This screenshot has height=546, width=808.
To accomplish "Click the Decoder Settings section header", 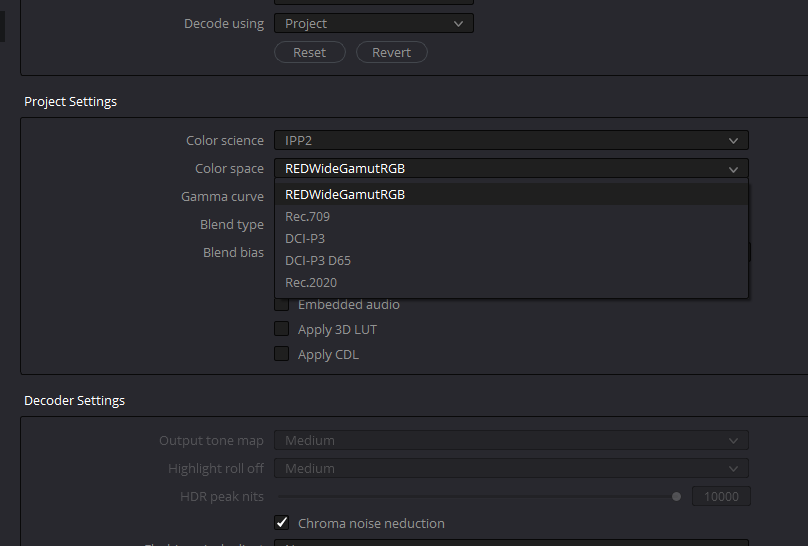I will click(x=74, y=401).
